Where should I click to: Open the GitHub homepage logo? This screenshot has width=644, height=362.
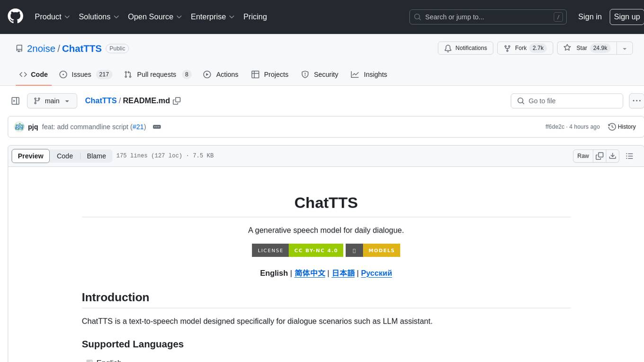coord(15,17)
